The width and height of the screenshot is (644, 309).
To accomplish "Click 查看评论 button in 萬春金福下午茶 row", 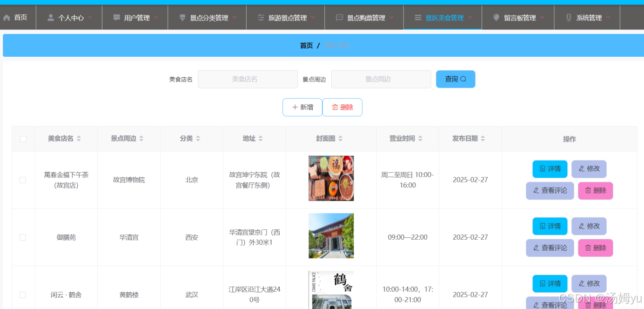I will [550, 191].
